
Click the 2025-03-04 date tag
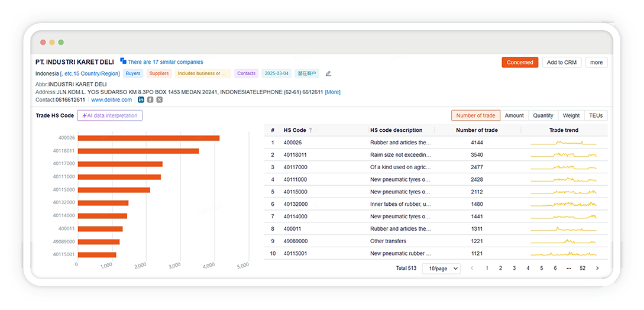click(x=276, y=73)
